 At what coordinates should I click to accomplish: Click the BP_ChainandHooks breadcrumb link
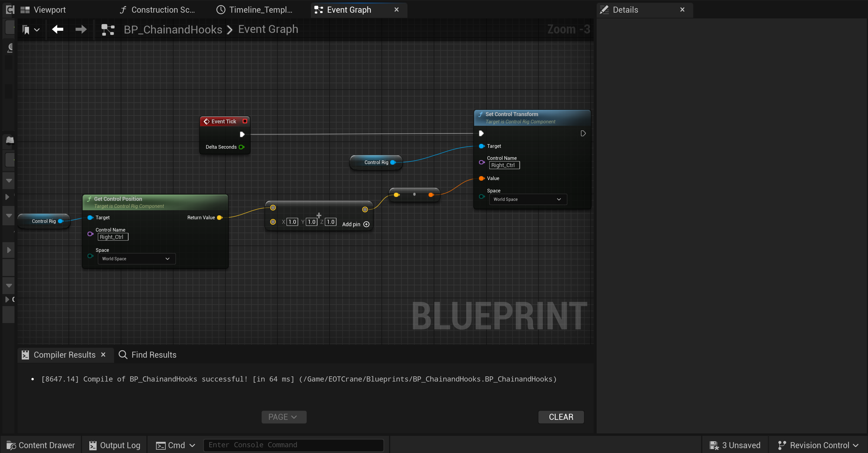pyautogui.click(x=173, y=29)
